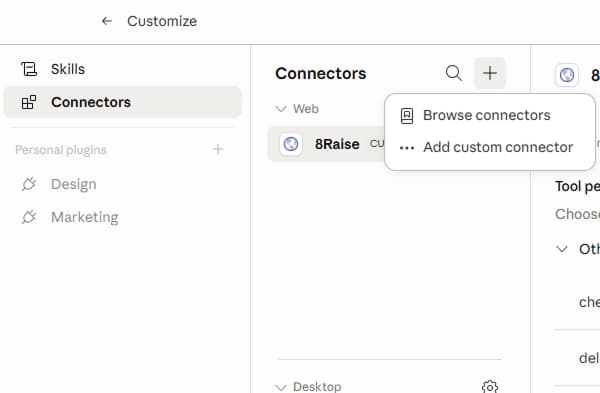Click the Personal plugins heading
This screenshot has width=600, height=393.
61,150
